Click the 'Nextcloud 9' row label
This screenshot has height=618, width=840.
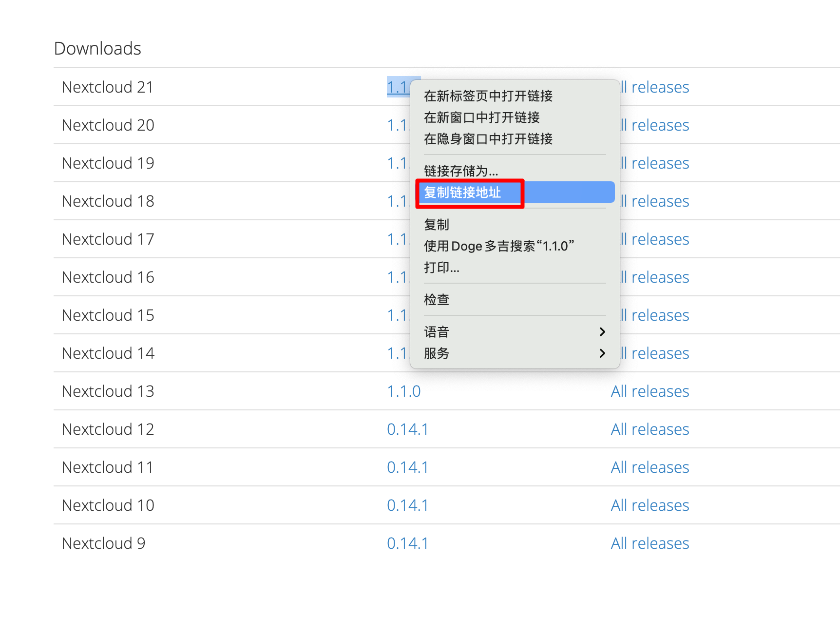(104, 543)
